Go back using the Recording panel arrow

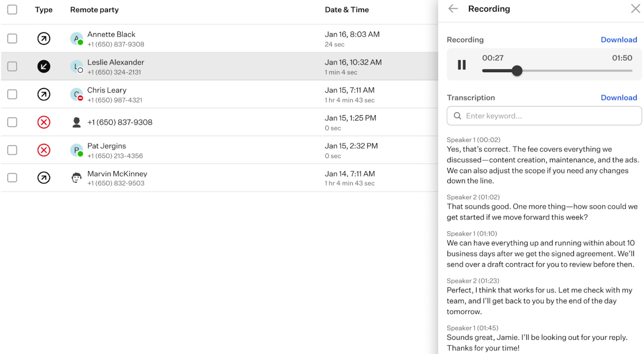(x=453, y=9)
